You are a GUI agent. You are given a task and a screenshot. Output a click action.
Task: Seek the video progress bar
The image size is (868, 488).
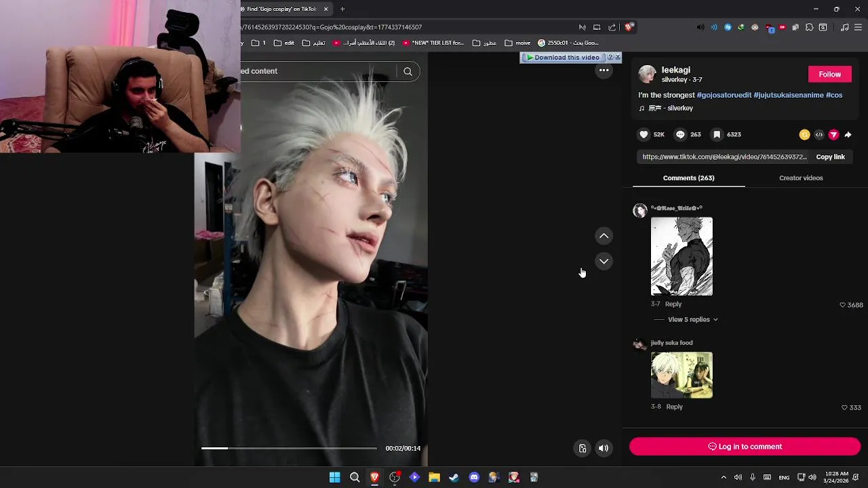click(x=289, y=448)
